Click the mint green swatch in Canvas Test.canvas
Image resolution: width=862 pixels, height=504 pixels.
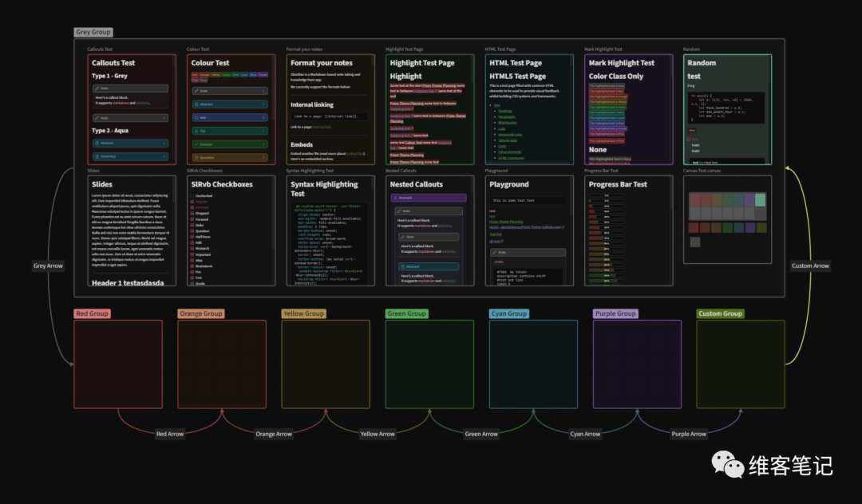pyautogui.click(x=761, y=199)
